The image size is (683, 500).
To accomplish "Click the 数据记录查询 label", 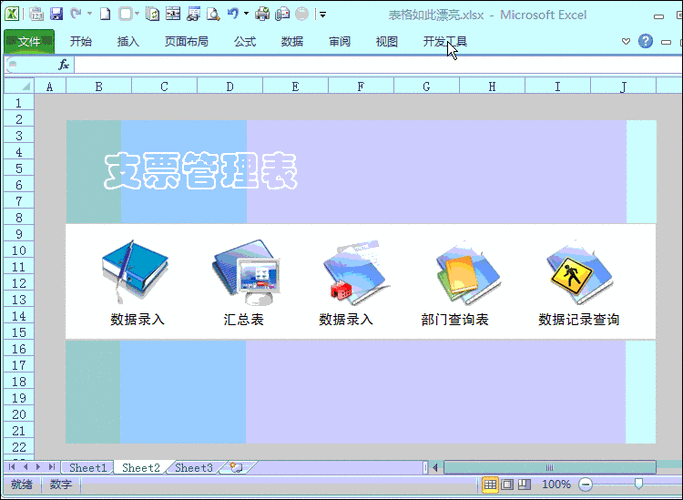I will [579, 319].
